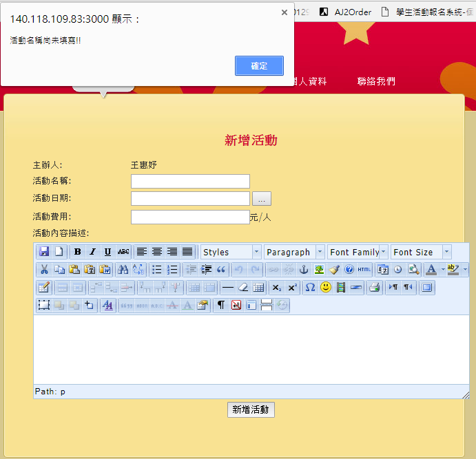This screenshot has height=459, width=476.
Task: Click confirm 確定 button in alert
Action: click(259, 65)
